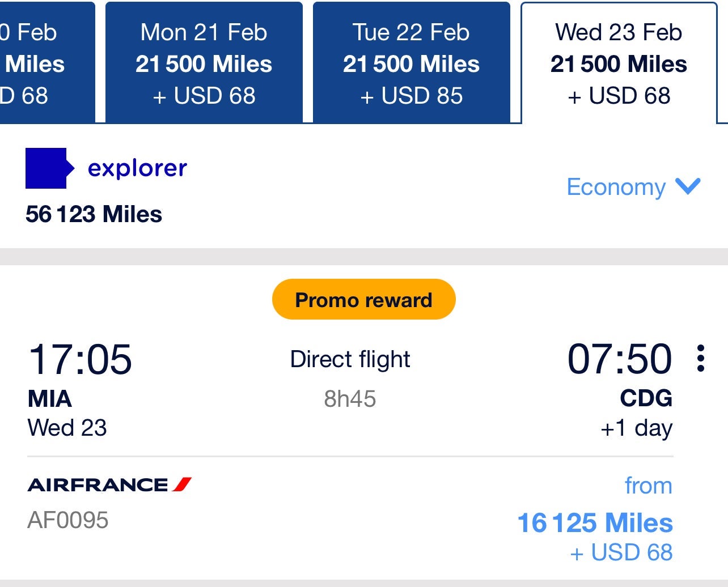The height and width of the screenshot is (587, 728).
Task: Click the USD 68 fare price link
Action: pos(620,552)
